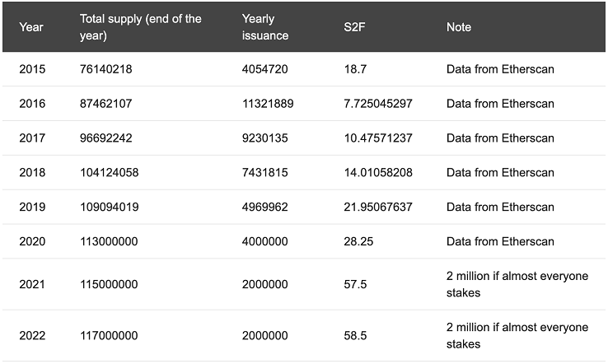Image resolution: width=608 pixels, height=364 pixels.
Task: Click the Yearly issuance header
Action: (x=265, y=27)
